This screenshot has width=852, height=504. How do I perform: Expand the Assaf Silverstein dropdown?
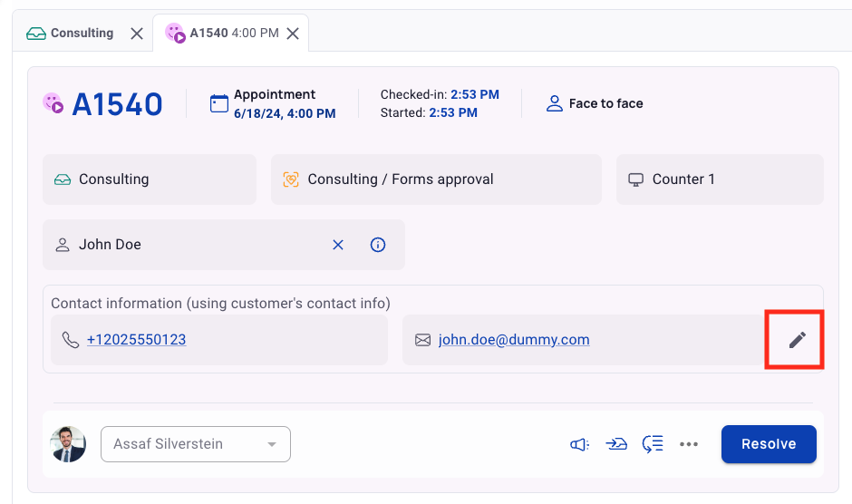pyautogui.click(x=196, y=444)
